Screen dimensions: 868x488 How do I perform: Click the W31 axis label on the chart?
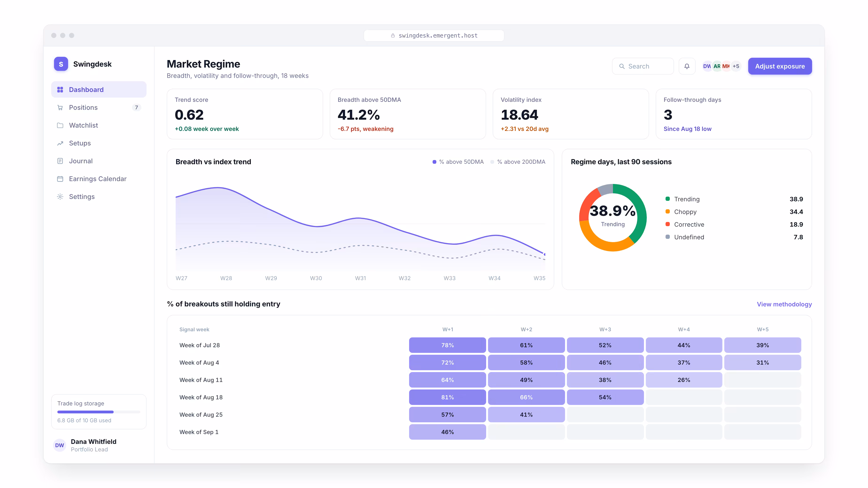[360, 278]
